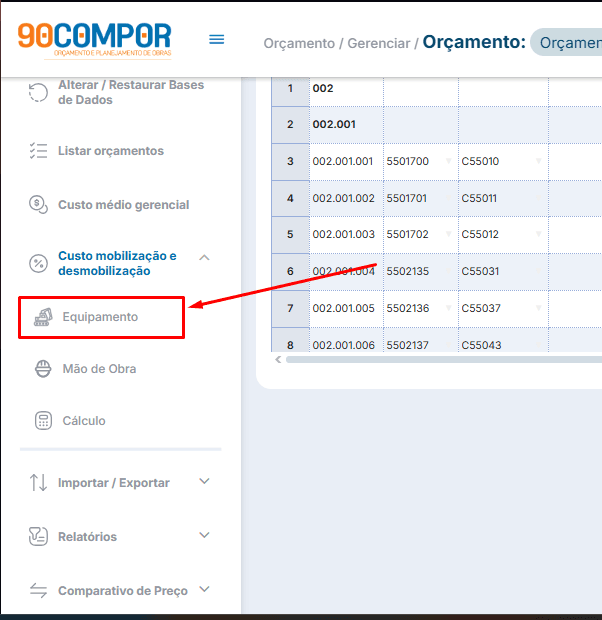Click cell 002.001.001
This screenshot has height=620, width=602.
click(x=346, y=161)
